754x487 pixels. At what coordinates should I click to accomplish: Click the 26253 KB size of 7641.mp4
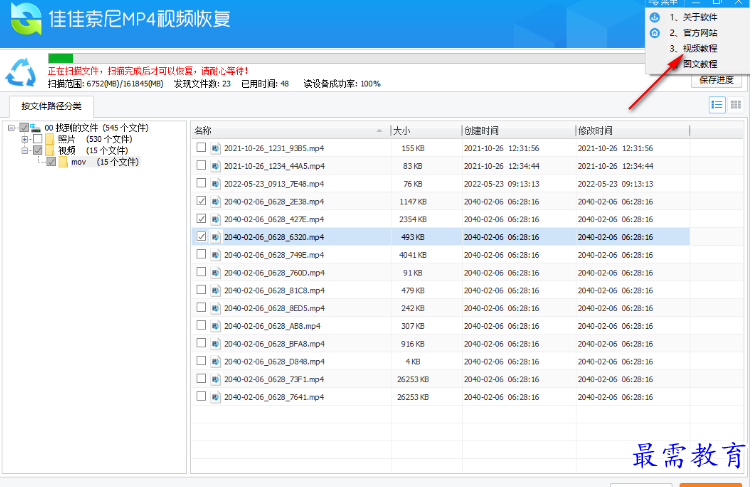click(x=413, y=397)
